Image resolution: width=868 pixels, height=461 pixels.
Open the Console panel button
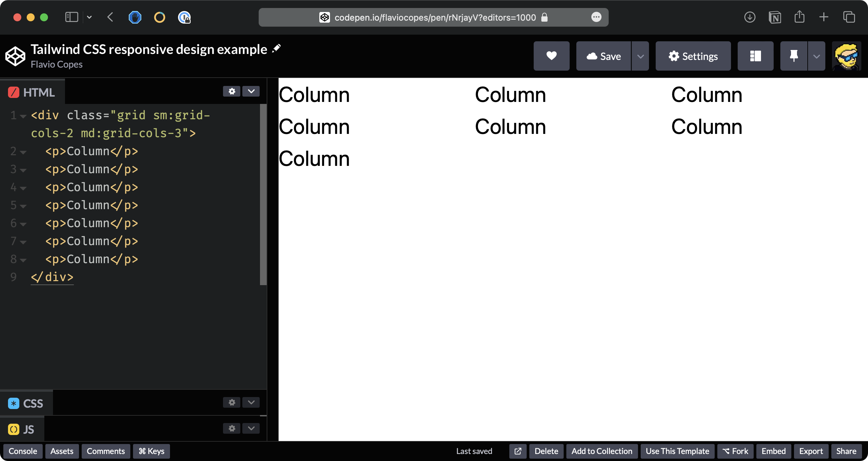[23, 451]
